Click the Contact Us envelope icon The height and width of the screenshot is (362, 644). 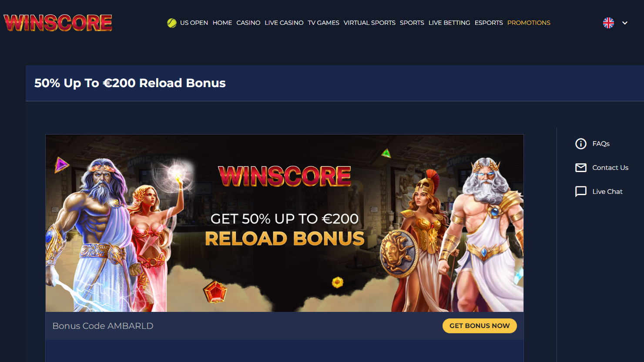pyautogui.click(x=581, y=168)
